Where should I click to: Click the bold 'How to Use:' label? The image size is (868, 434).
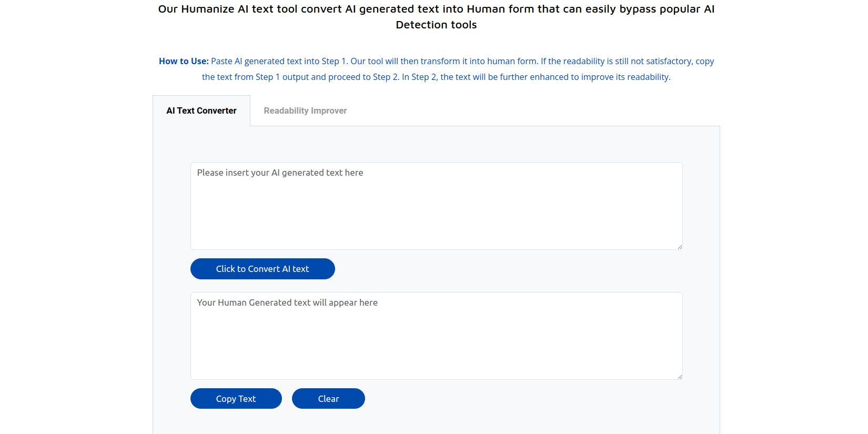tap(184, 62)
